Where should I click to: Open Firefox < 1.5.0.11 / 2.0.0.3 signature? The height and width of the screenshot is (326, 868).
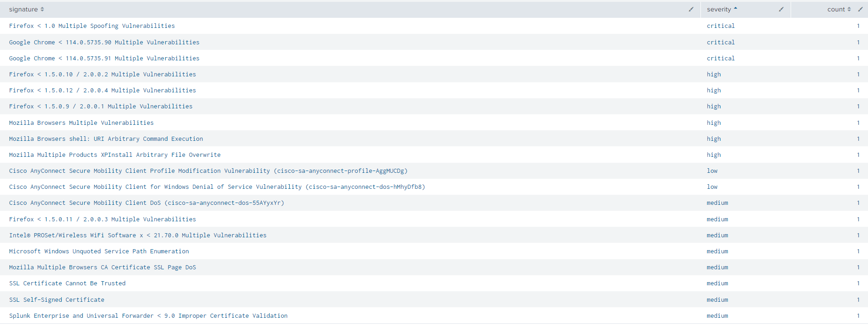tap(103, 219)
